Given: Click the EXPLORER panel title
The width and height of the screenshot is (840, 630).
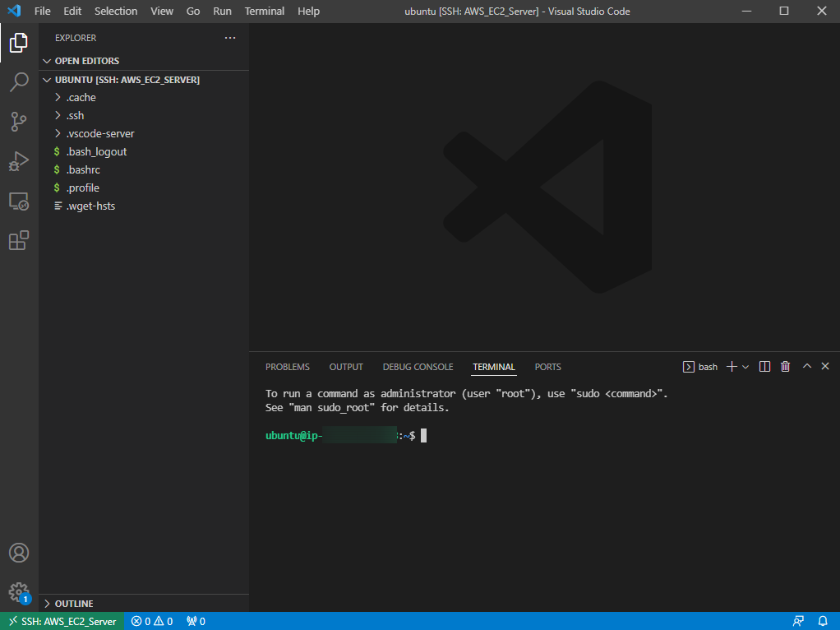Looking at the screenshot, I should tap(76, 38).
